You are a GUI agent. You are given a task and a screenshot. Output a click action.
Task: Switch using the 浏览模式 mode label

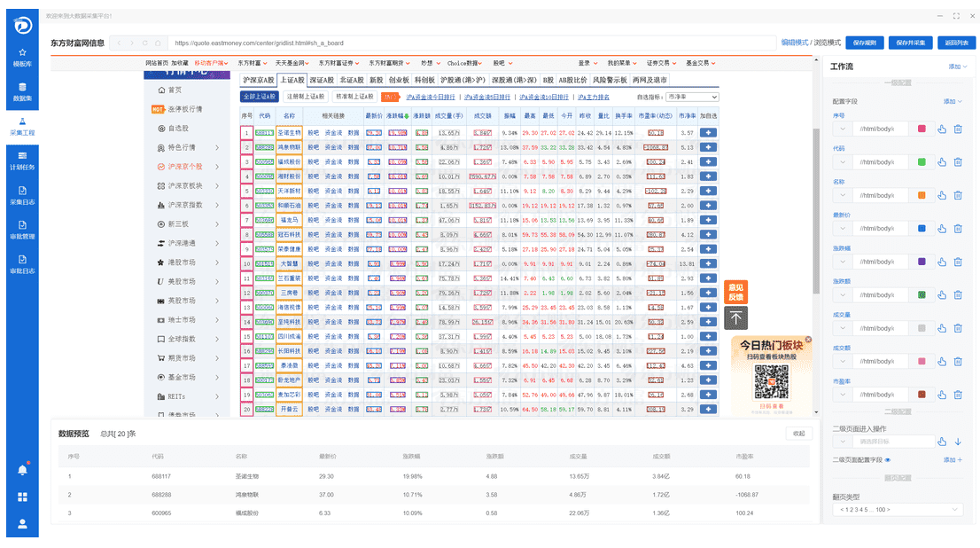(827, 43)
